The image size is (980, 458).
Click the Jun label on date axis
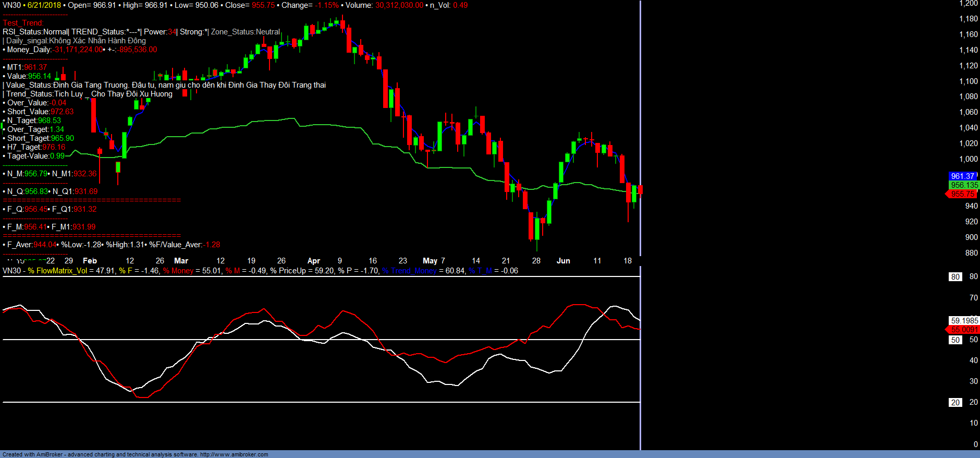coord(563,261)
